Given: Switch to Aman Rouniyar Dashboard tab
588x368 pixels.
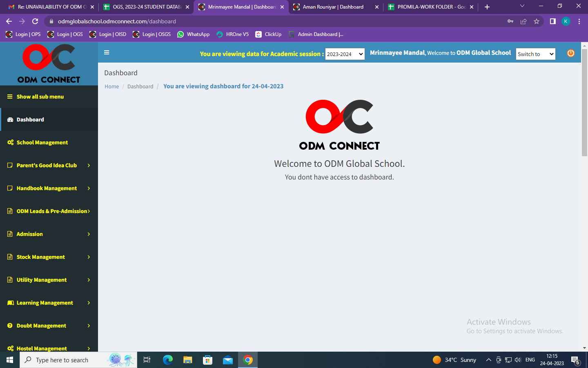Looking at the screenshot, I should pos(333,7).
